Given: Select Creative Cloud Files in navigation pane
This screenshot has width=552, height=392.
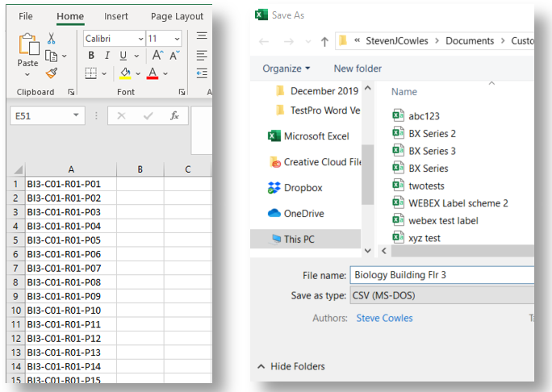Looking at the screenshot, I should pyautogui.click(x=315, y=162).
